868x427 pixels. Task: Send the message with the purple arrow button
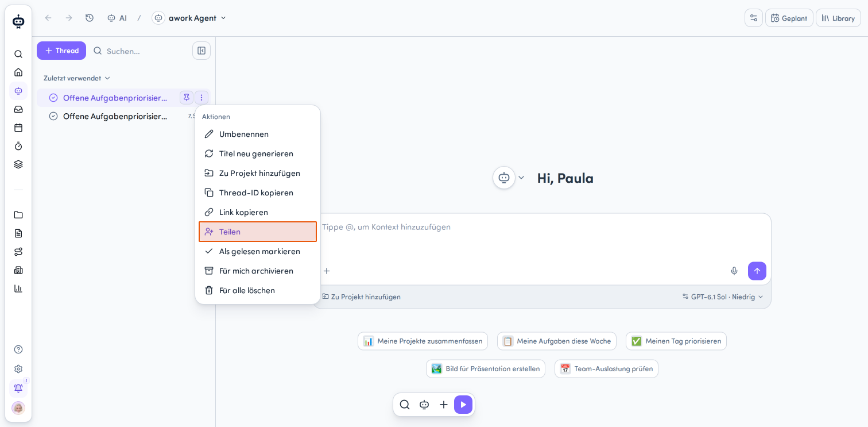tap(757, 271)
